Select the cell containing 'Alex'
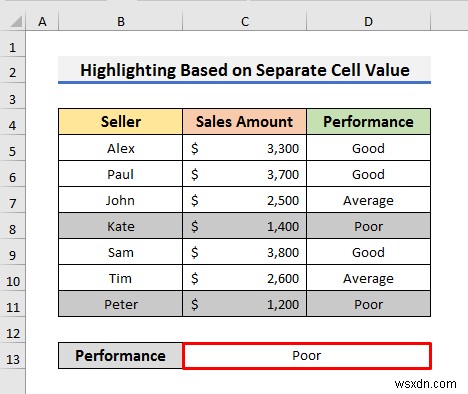 coord(121,148)
